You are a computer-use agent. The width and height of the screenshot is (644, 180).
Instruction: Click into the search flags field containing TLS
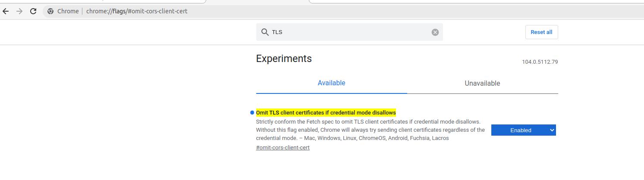[x=349, y=32]
